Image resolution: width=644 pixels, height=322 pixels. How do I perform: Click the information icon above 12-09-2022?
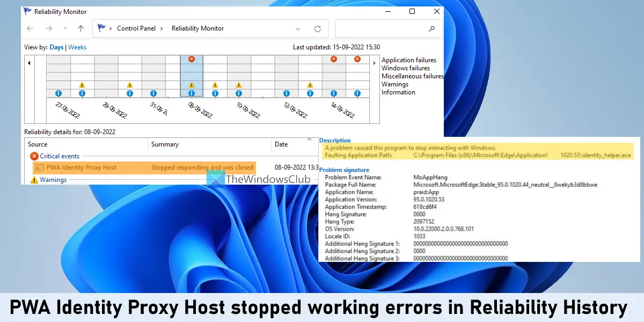coord(287,93)
